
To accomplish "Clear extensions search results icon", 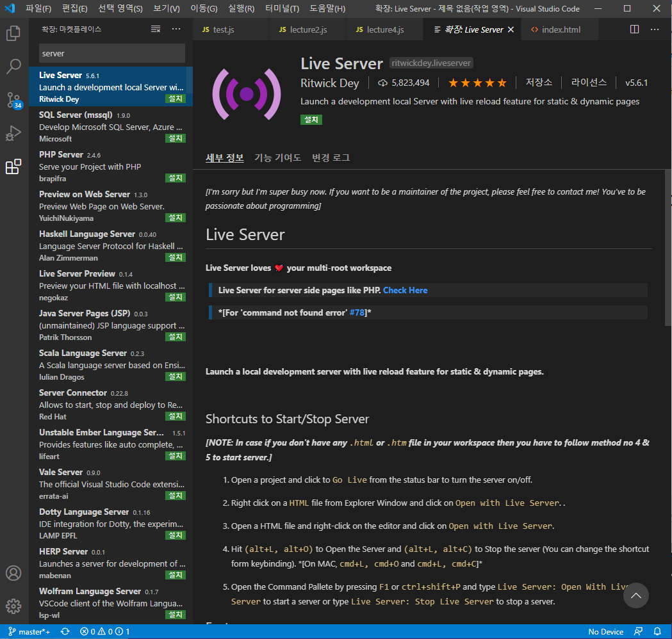I will point(156,29).
